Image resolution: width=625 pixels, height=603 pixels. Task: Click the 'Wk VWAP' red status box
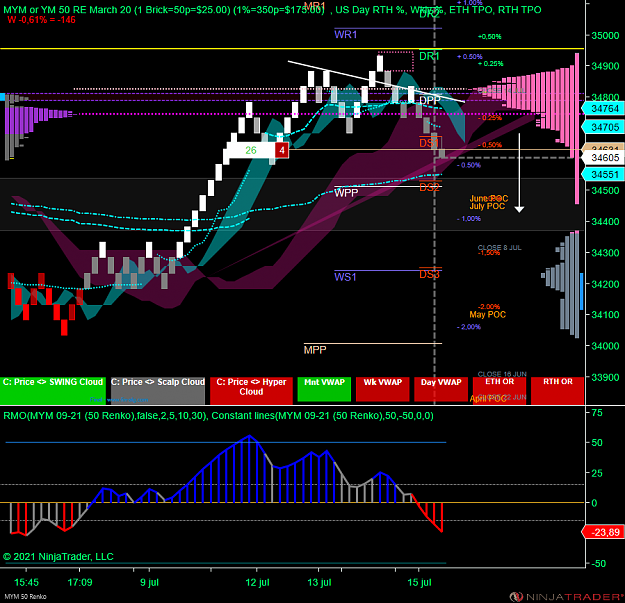[x=382, y=389]
